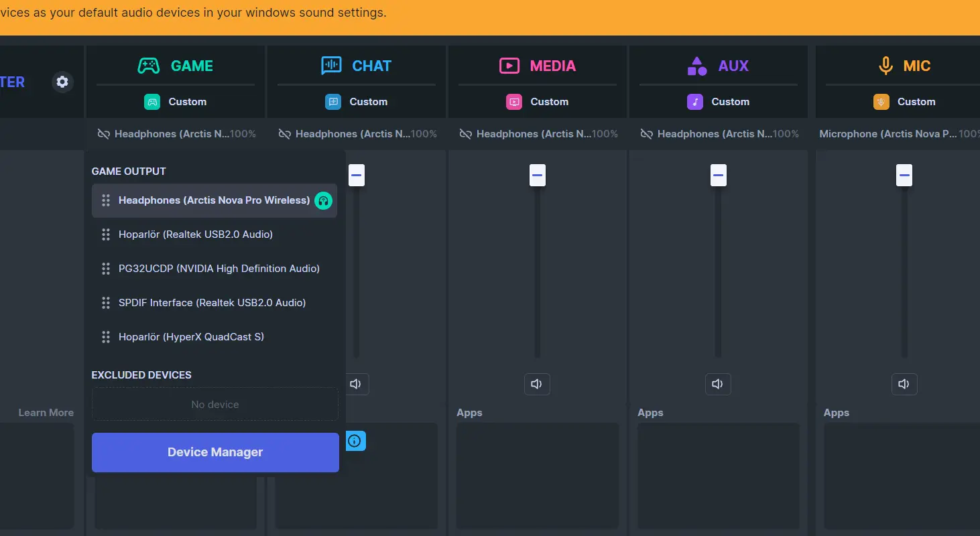Open the blue info icon under CHAT
The image size is (980, 536).
(355, 441)
